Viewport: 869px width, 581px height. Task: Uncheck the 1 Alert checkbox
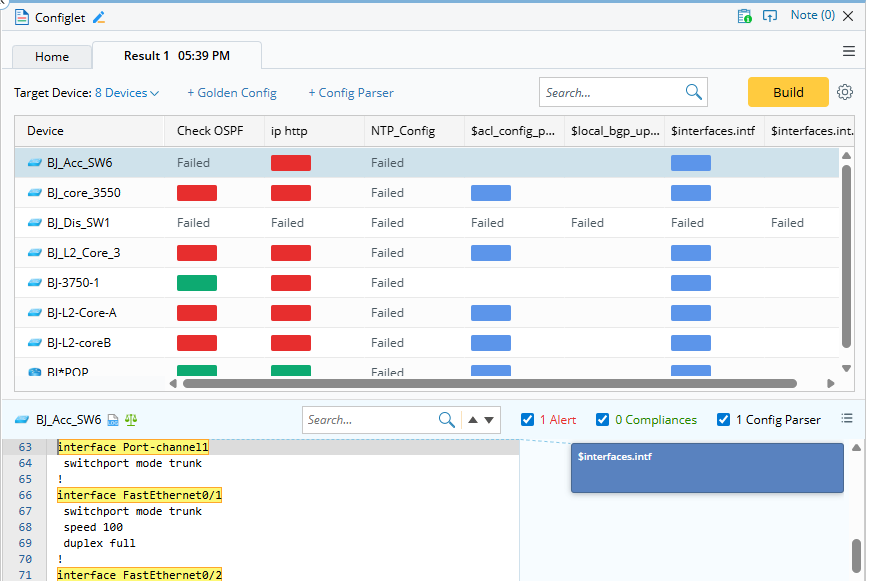click(528, 420)
